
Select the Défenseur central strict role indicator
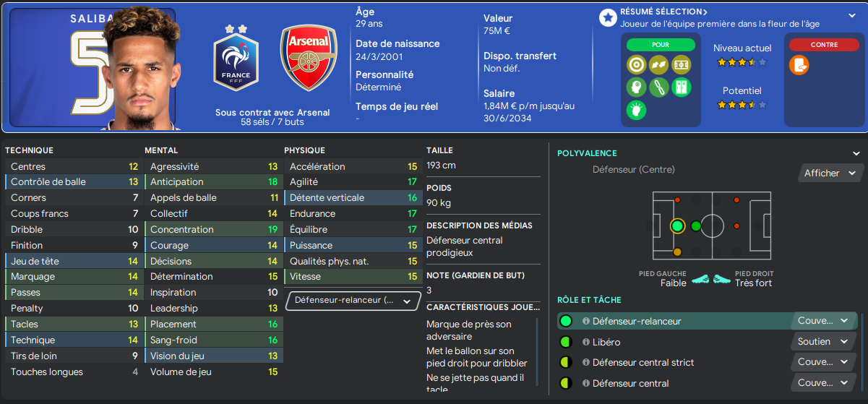pos(565,362)
